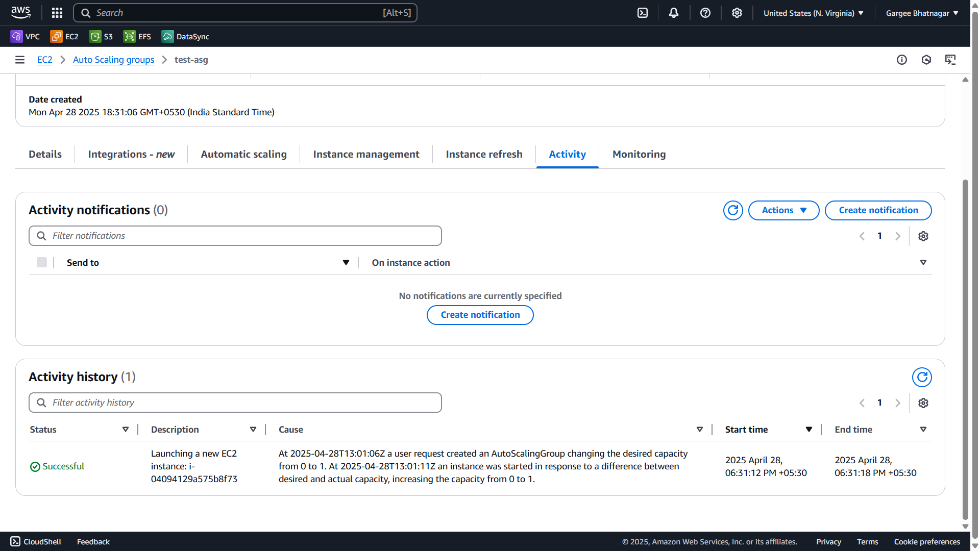This screenshot has width=980, height=551.
Task: Open the Gargee Bhatnagar account menu
Action: coord(922,13)
